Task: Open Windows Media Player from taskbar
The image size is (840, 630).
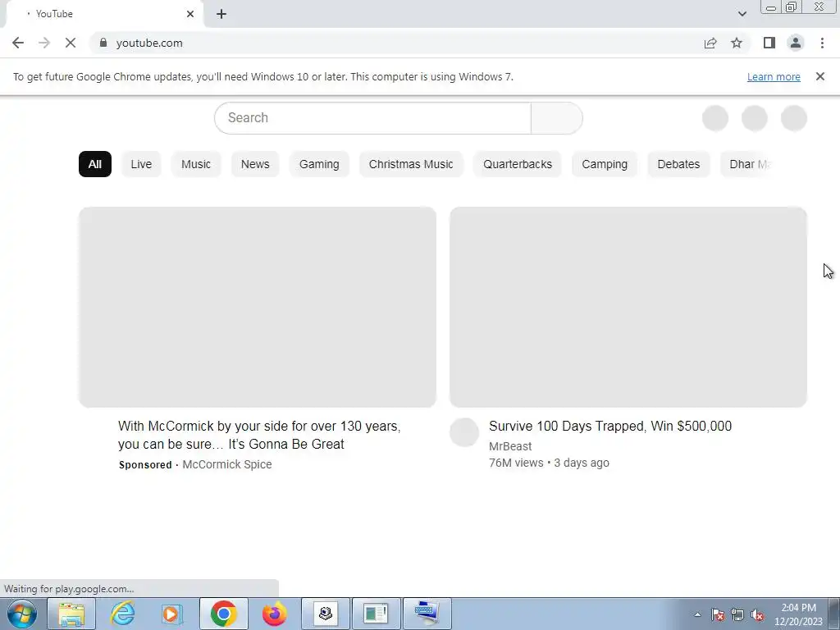Action: point(172,614)
